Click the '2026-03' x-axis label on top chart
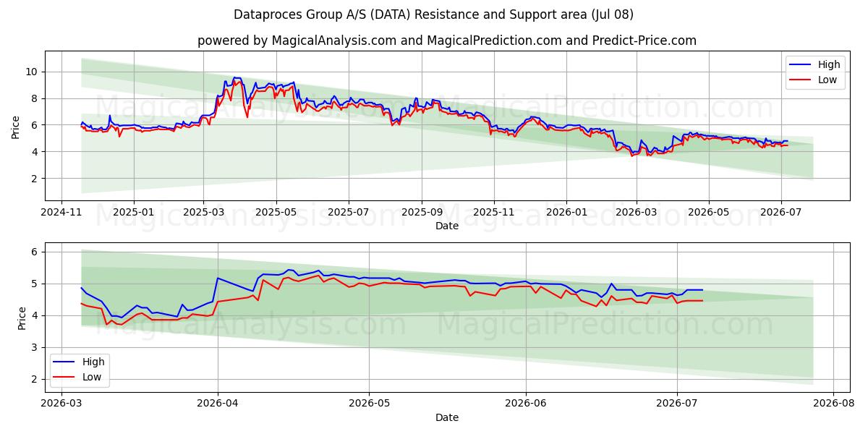This screenshot has height=434, width=868. pos(637,213)
